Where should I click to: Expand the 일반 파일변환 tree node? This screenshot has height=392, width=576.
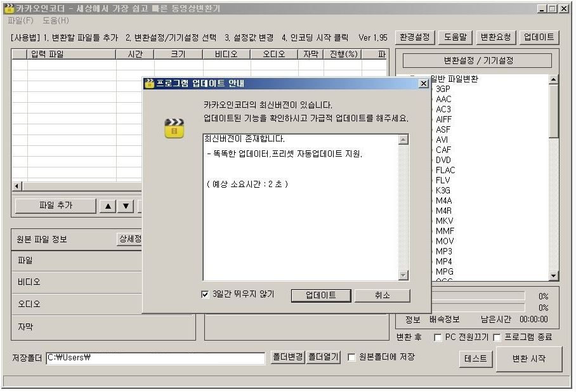tap(412, 79)
